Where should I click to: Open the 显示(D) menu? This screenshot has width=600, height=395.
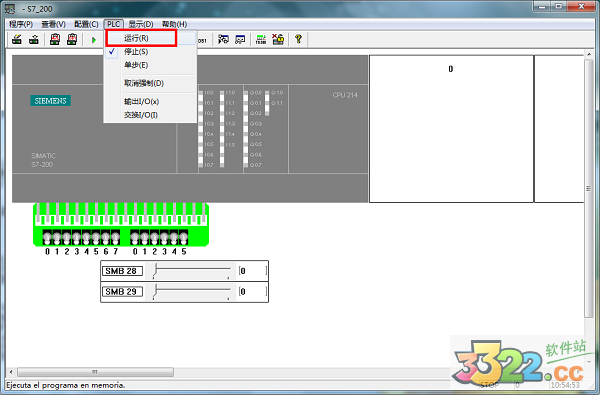(x=140, y=24)
